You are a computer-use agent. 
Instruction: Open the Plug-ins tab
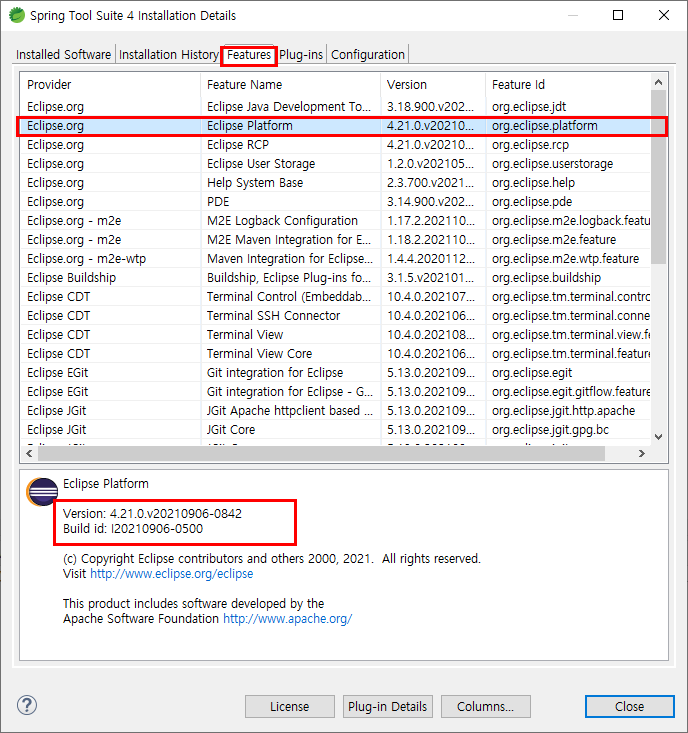301,55
